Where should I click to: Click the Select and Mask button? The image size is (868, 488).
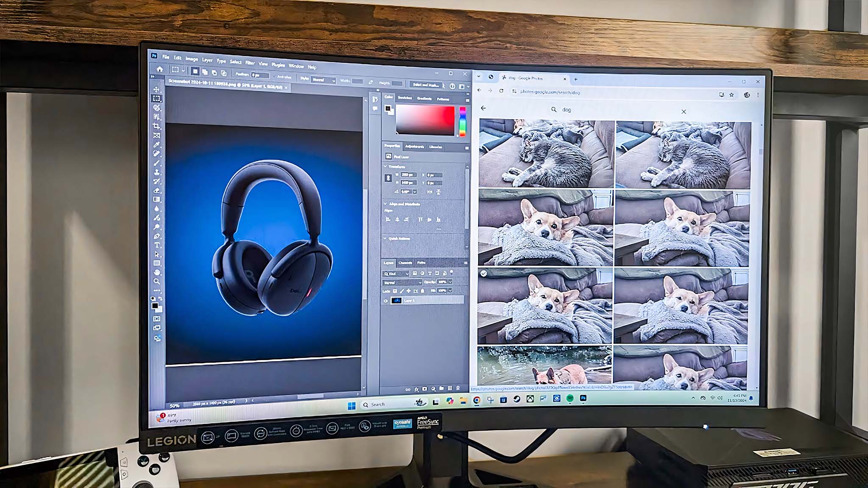[x=426, y=85]
